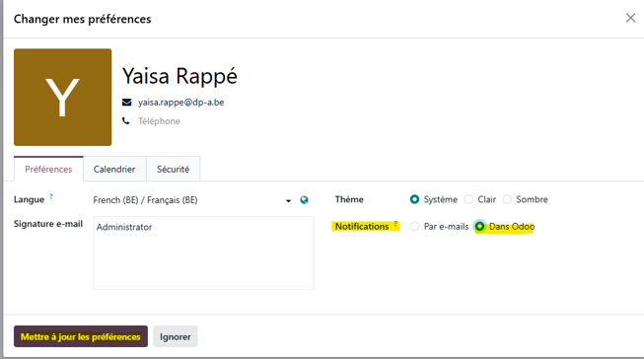Click the Yaisa Rappé avatar image
The image size is (644, 359).
tap(62, 98)
